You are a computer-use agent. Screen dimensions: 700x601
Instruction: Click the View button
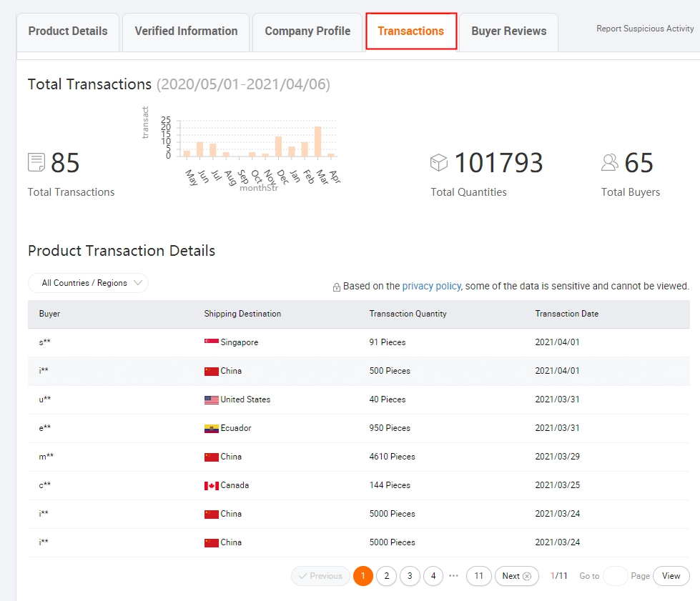click(x=671, y=576)
